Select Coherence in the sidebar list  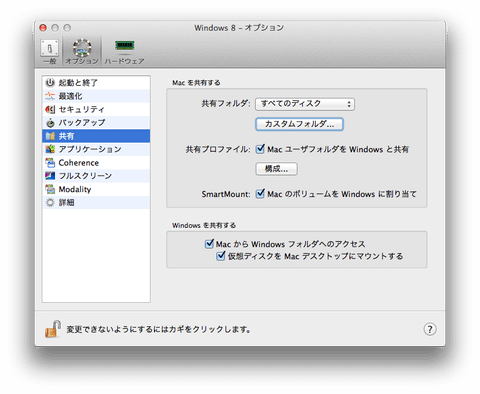(x=96, y=163)
